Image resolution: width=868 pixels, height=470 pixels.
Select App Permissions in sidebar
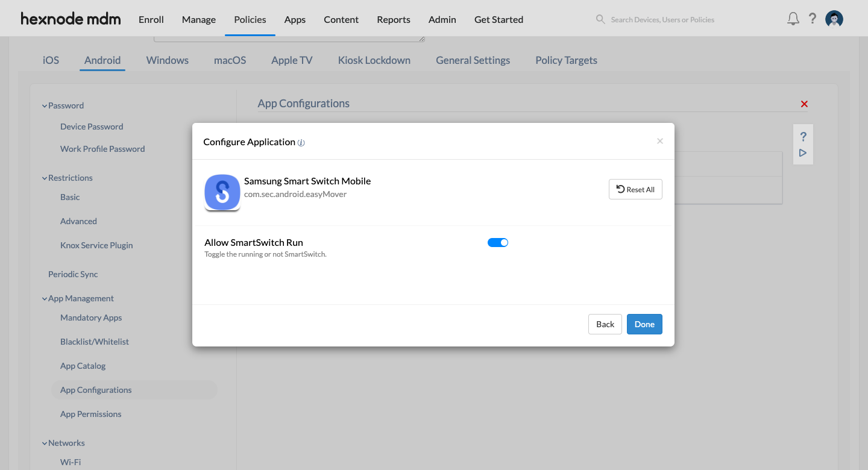[x=91, y=414]
